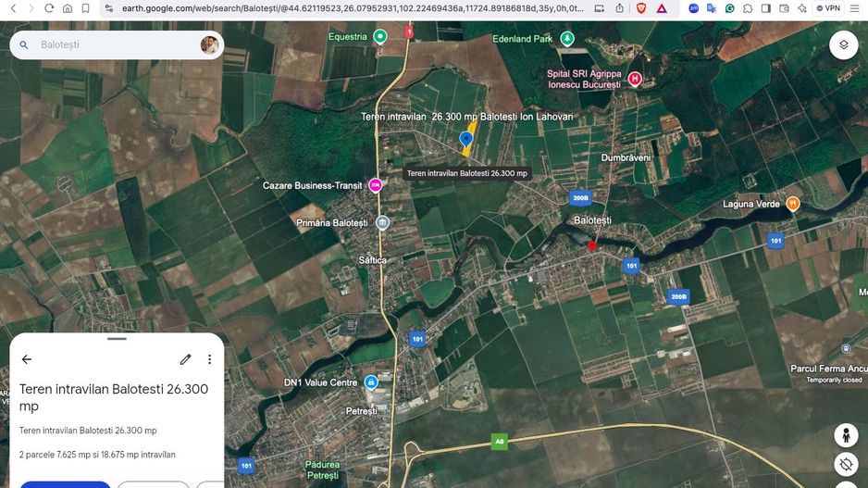Share this page icon in address bar
868x488 pixels.
click(619, 8)
